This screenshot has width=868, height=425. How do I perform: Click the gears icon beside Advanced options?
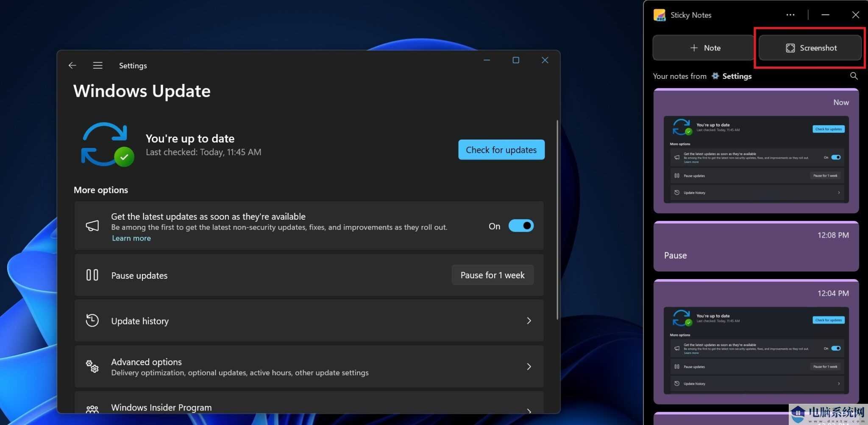click(x=92, y=366)
